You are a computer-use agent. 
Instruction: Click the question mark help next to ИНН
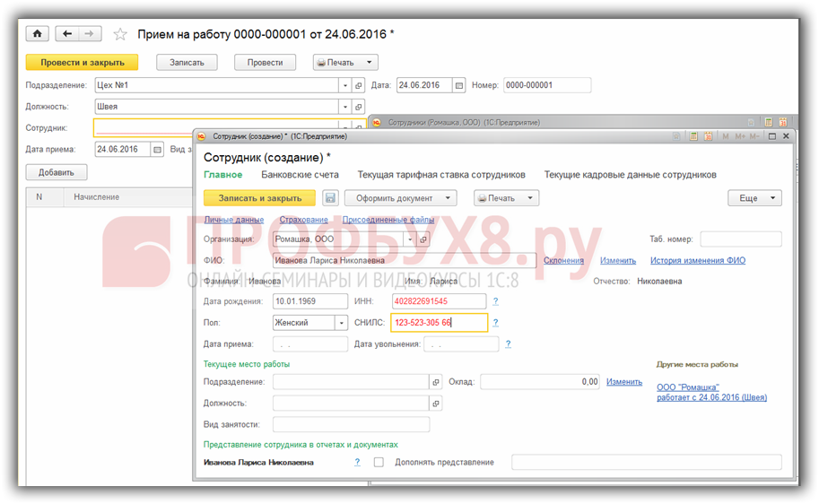point(495,301)
